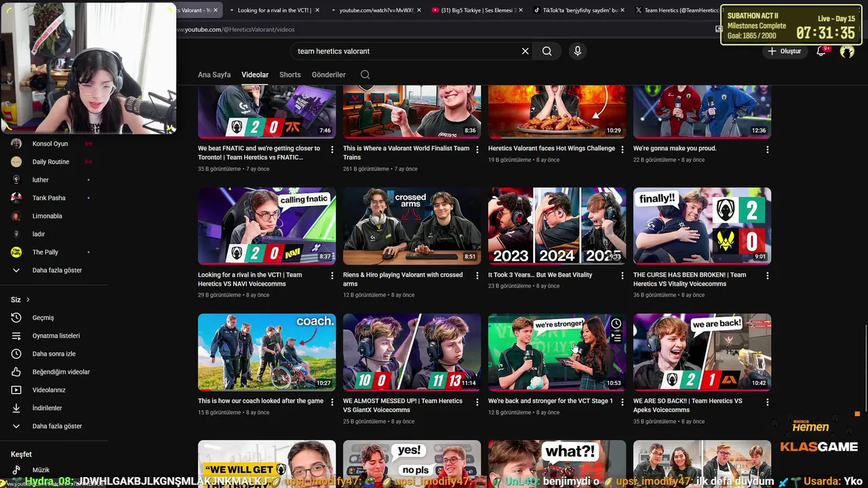Open the 'finally!!' Vitality video thumbnail
The height and width of the screenshot is (488, 868).
click(x=702, y=226)
